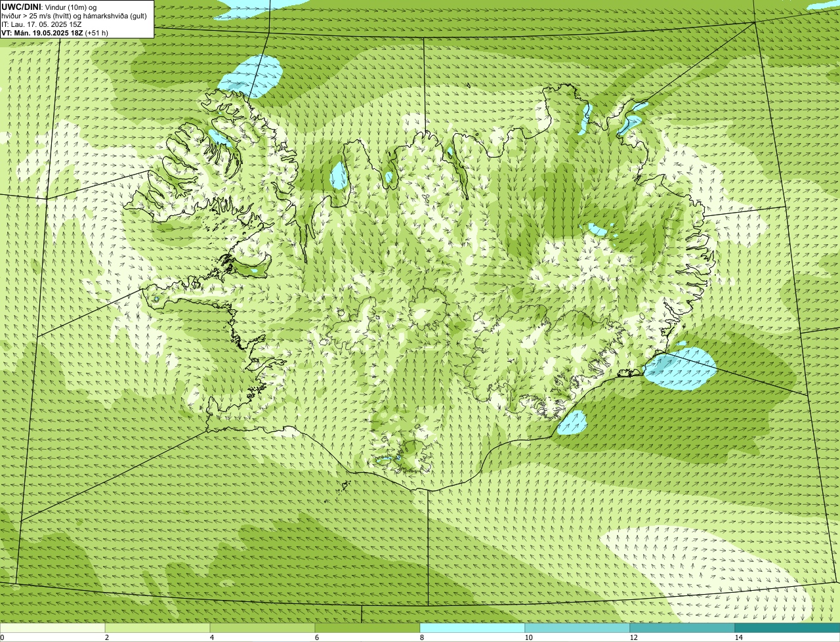The image size is (840, 642).
Task: Click the 0–2 m/s palest legend color segment
Action: click(x=52, y=628)
